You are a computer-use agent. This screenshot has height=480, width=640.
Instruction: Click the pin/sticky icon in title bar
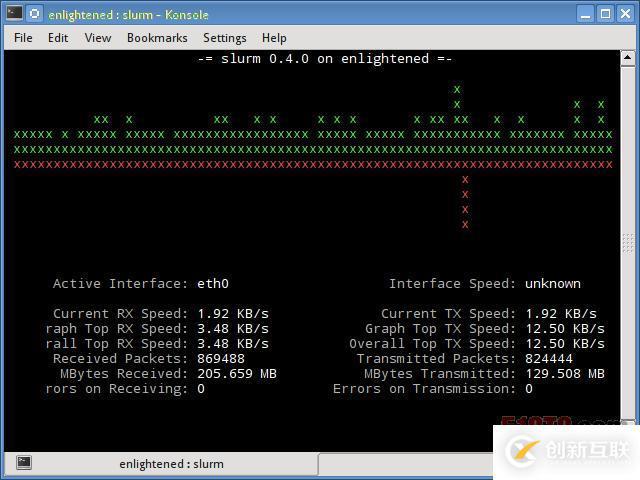[35, 13]
